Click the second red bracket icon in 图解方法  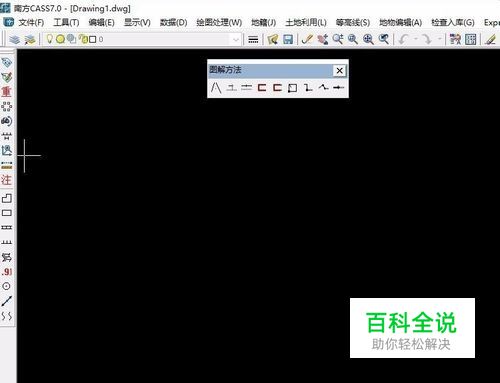click(x=277, y=88)
